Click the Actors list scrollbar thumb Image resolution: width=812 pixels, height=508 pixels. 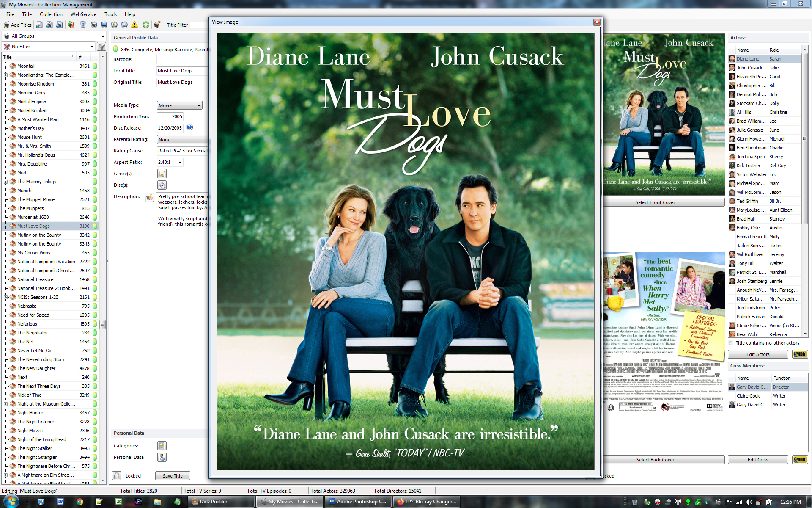(x=804, y=138)
